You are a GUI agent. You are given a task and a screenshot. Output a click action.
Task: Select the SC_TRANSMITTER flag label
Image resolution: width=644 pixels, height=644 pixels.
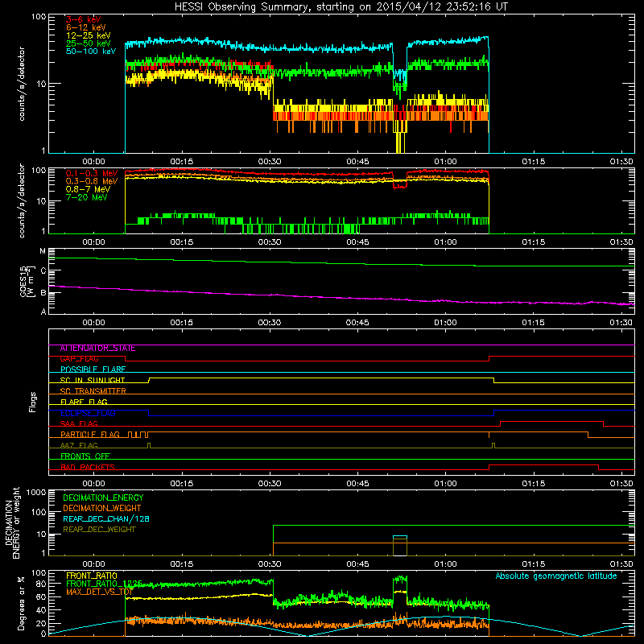pyautogui.click(x=93, y=391)
